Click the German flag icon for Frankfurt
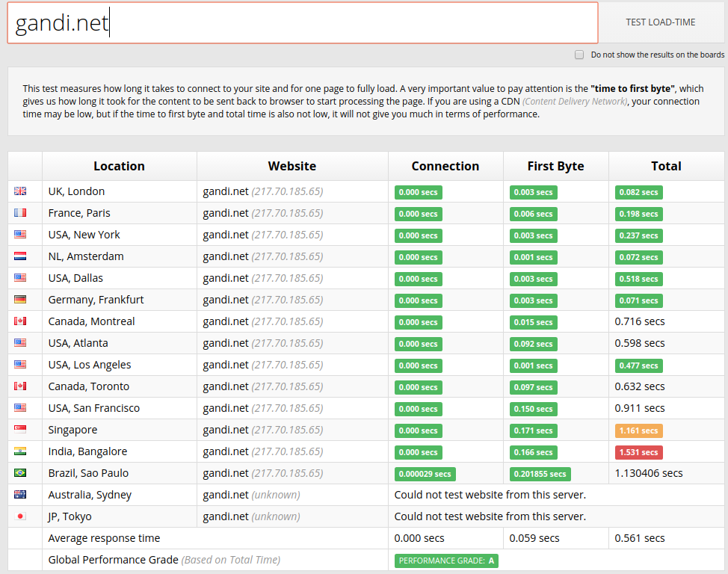Screen dimensions: 728x574 20,300
